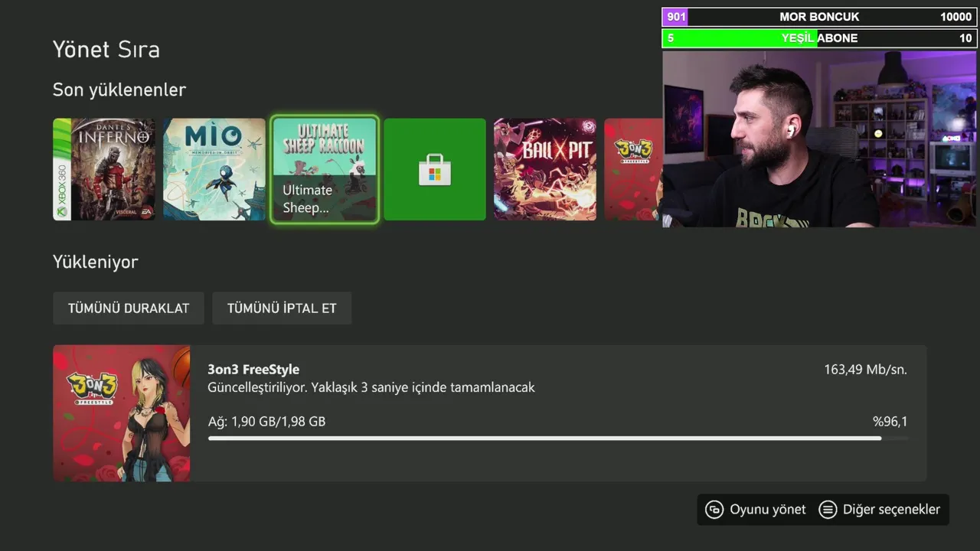Click the 163,49 Mb/sn. download speed
This screenshot has width=980, height=551.
click(x=865, y=370)
